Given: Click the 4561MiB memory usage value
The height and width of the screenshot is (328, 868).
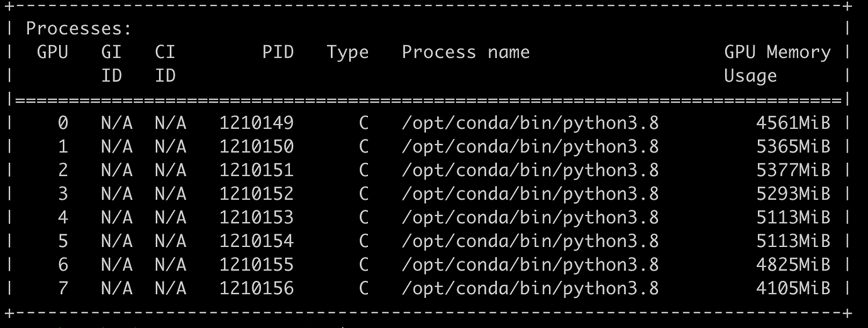Looking at the screenshot, I should coord(793,123).
